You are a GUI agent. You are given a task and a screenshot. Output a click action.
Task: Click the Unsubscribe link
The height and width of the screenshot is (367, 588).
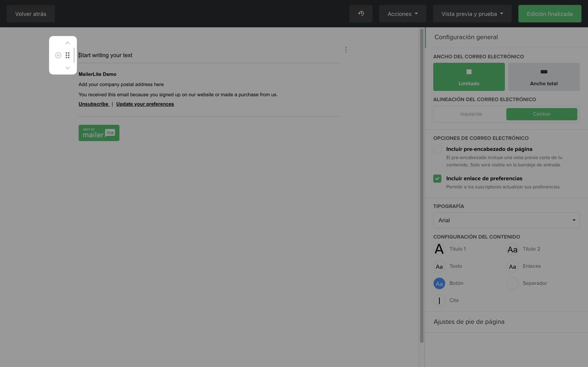[x=94, y=104]
